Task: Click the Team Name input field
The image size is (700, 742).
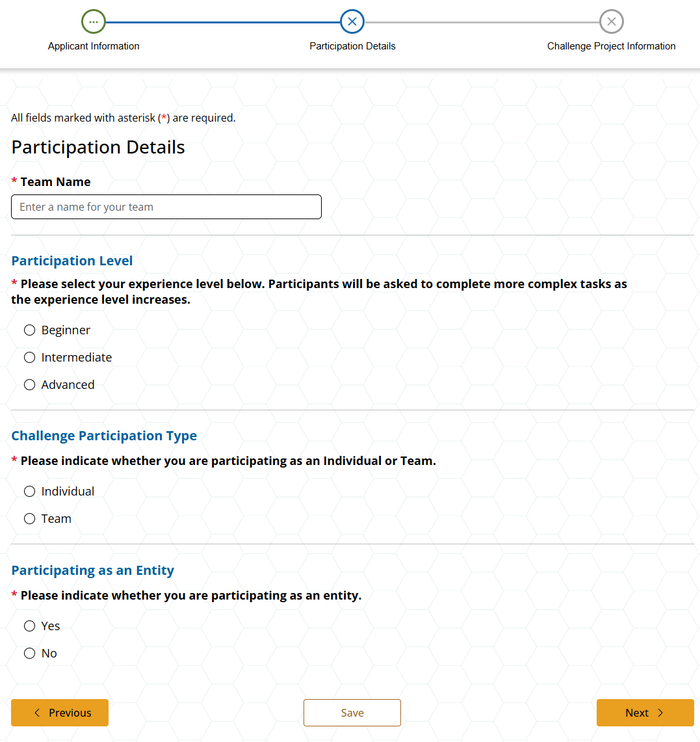Action: coord(166,207)
